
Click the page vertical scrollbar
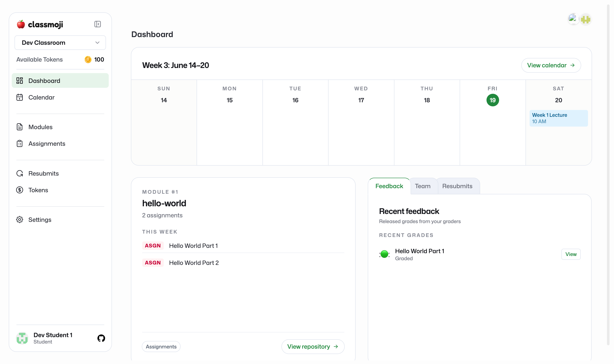click(x=608, y=175)
